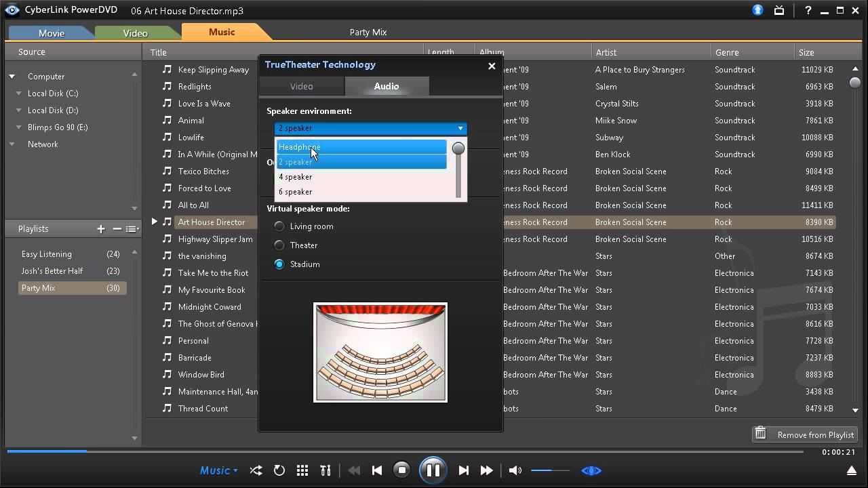Click the dropdown list scrollbar thumb

[x=458, y=148]
